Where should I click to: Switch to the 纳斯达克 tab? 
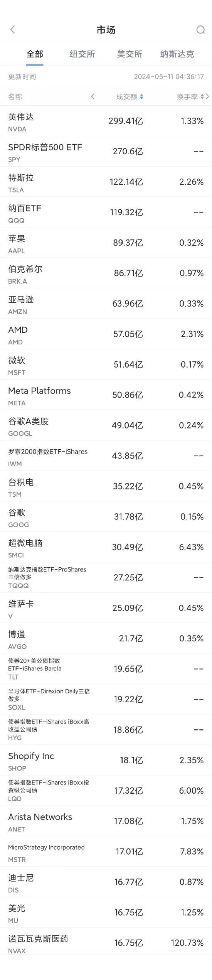pos(177,54)
